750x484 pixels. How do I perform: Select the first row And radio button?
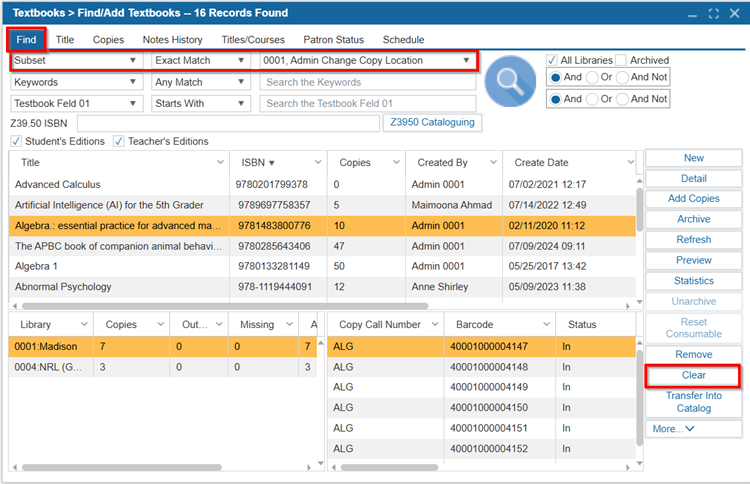click(555, 77)
